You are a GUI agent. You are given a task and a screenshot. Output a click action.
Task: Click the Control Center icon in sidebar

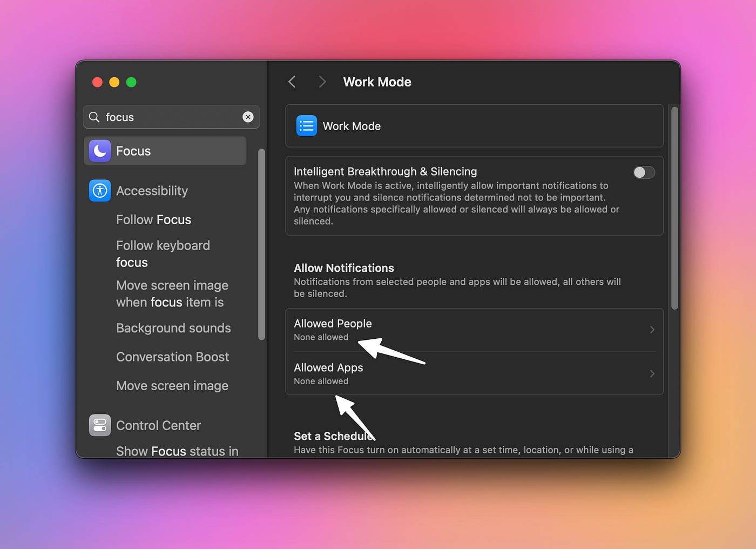[100, 425]
